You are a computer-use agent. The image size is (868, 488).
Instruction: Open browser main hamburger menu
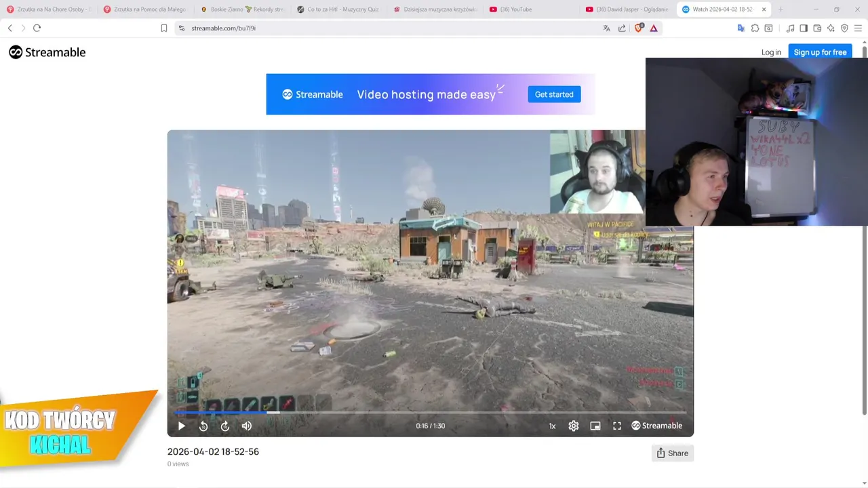pyautogui.click(x=858, y=28)
